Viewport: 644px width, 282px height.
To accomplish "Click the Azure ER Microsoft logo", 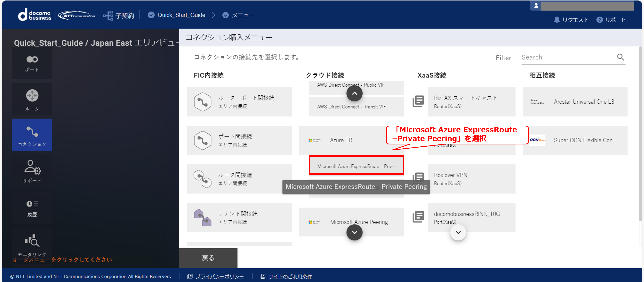I will point(314,140).
